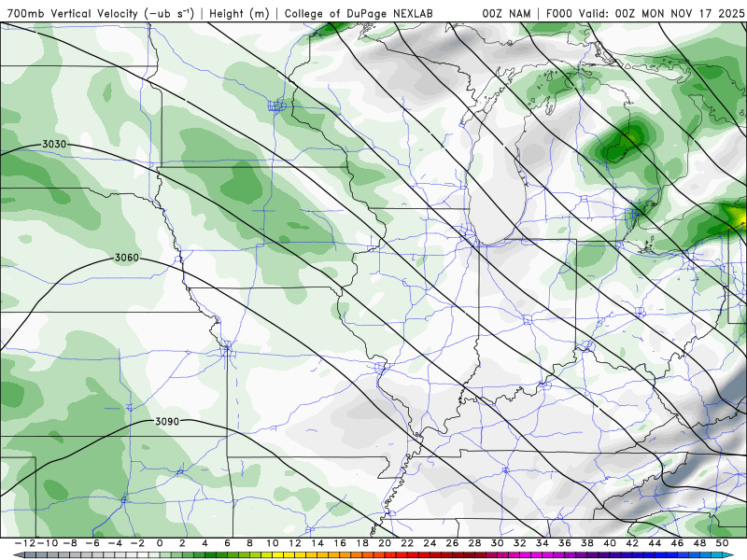The height and width of the screenshot is (560, 747).
Task: Click the colorbar tick label 14
Action: point(317,543)
